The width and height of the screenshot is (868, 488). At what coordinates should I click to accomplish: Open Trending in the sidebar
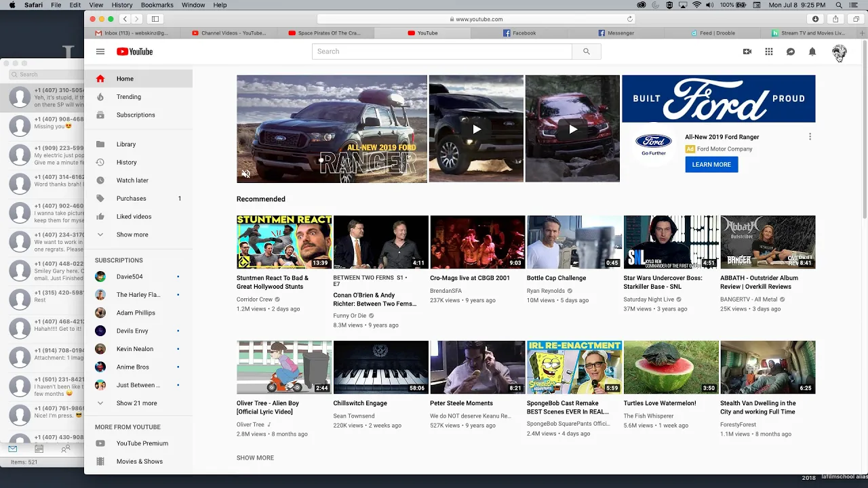pos(138,97)
